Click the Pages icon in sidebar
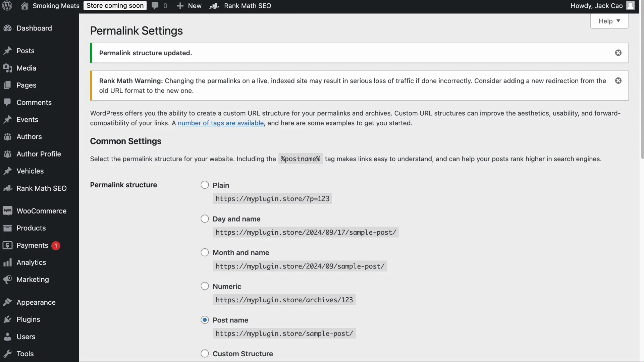The width and height of the screenshot is (644, 362). click(x=7, y=85)
